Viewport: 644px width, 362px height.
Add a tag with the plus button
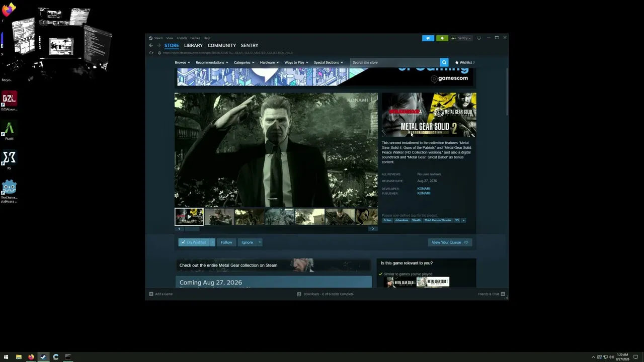[x=463, y=220]
